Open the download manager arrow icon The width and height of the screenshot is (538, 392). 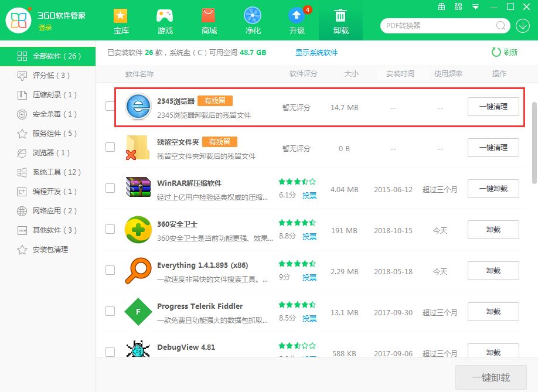[523, 26]
